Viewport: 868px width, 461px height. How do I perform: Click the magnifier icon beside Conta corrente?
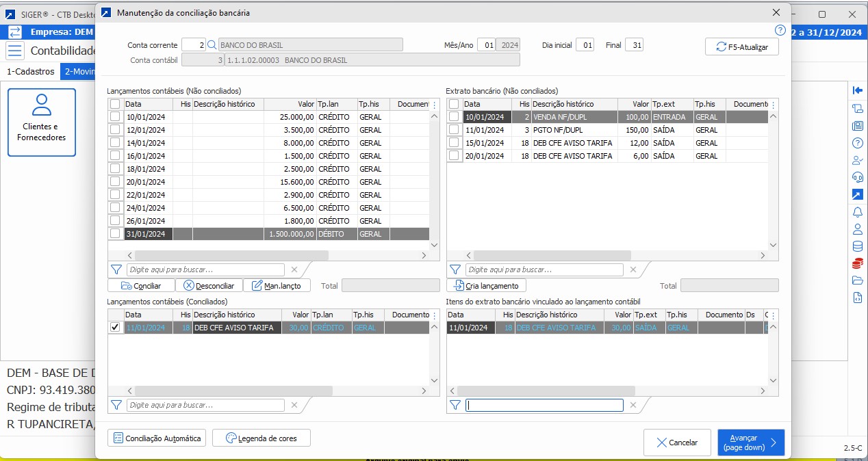212,45
